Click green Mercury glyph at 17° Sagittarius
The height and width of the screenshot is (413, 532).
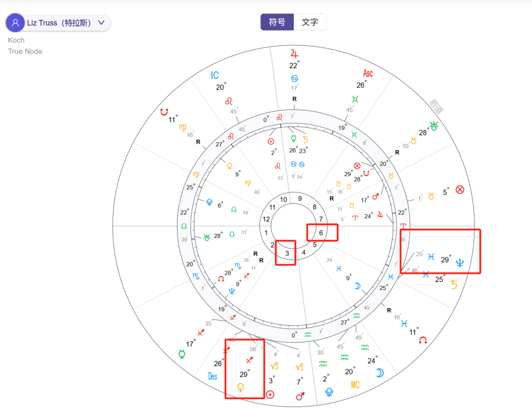tap(182, 355)
